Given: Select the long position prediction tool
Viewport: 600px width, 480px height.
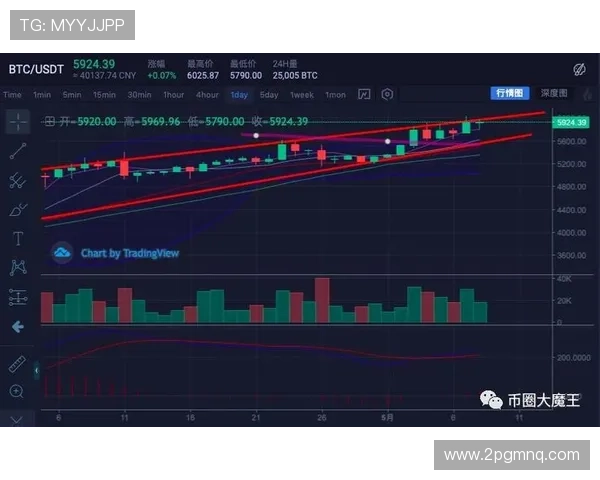Looking at the screenshot, I should point(18,297).
